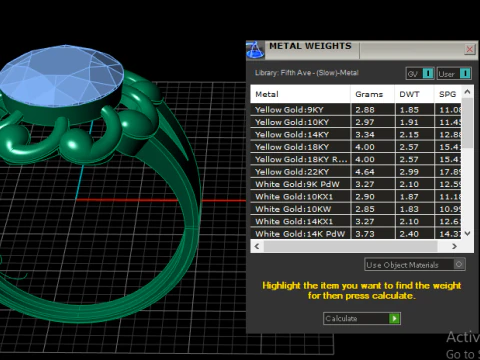Click the 1.91 DWT cell
This screenshot has height=360, width=480.
point(414,122)
